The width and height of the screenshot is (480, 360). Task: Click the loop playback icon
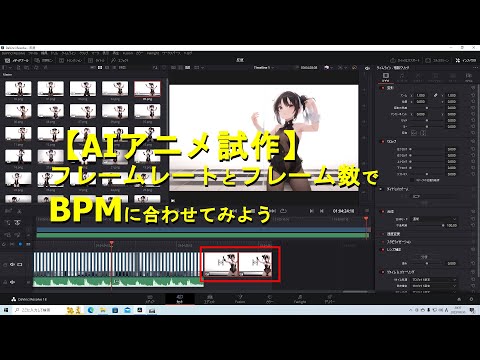coord(284,211)
